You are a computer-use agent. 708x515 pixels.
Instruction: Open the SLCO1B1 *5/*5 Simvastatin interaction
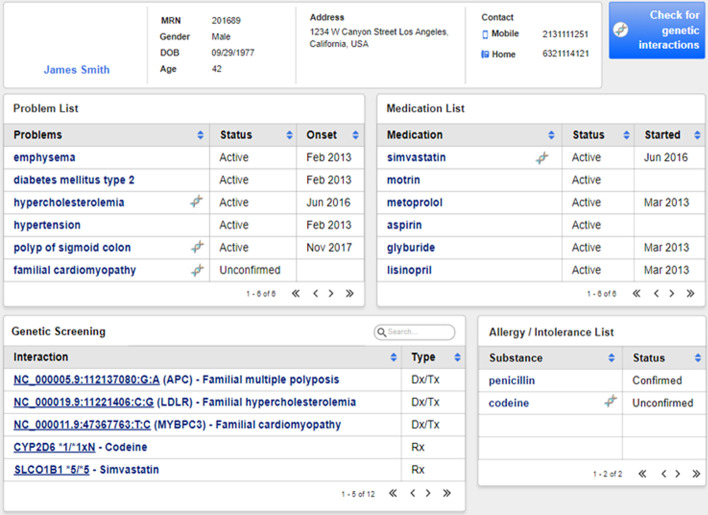[x=86, y=470]
